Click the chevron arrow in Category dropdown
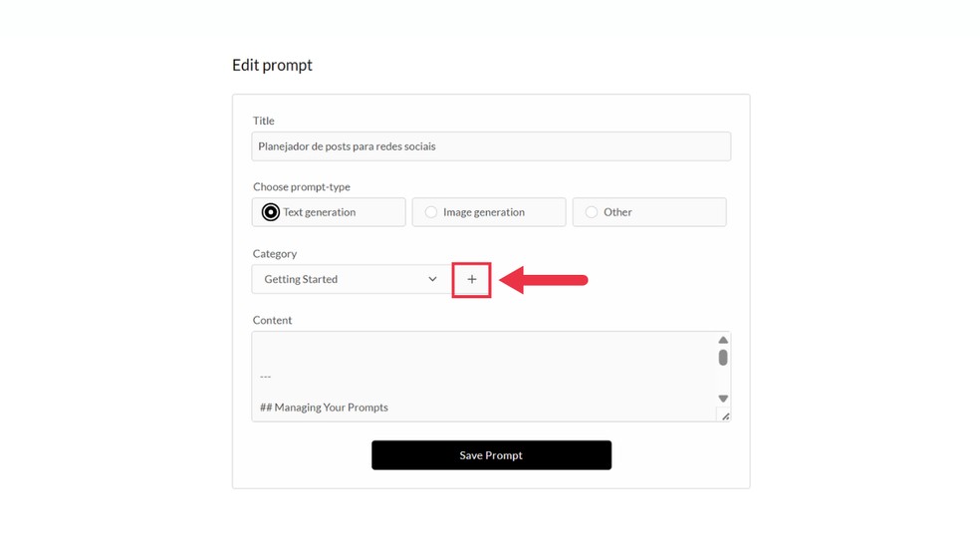Image resolution: width=980 pixels, height=545 pixels. [432, 280]
